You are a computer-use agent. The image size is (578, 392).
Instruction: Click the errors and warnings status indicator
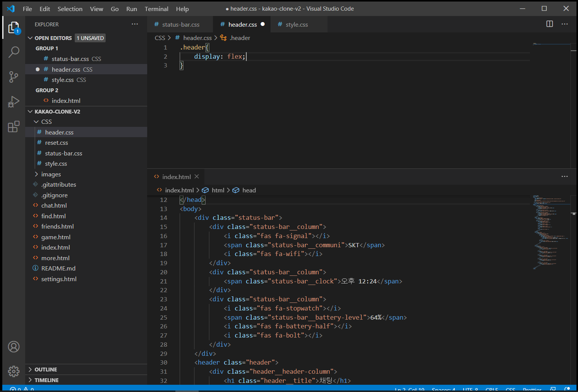click(22, 389)
